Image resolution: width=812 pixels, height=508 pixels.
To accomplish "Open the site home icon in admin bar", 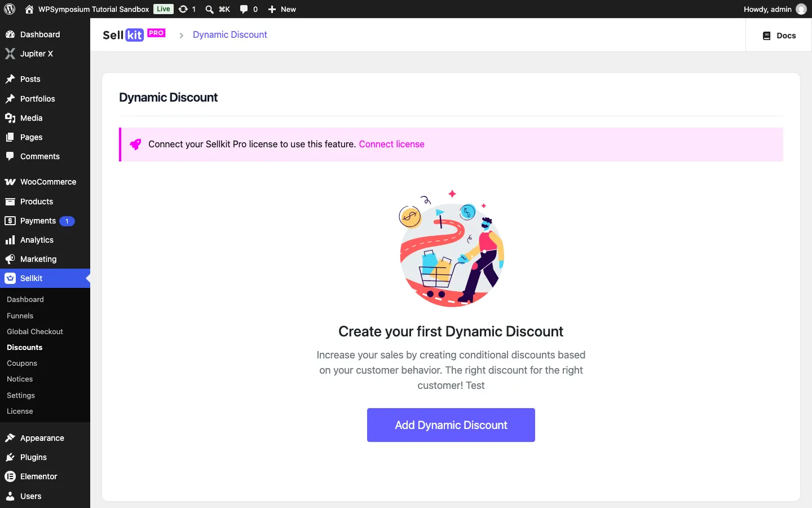I will tap(29, 9).
